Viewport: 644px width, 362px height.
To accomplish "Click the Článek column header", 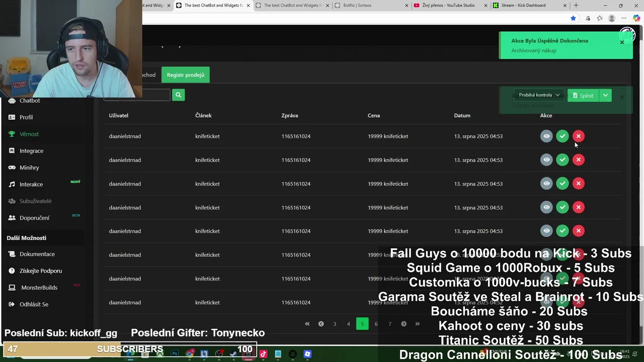I will [203, 116].
